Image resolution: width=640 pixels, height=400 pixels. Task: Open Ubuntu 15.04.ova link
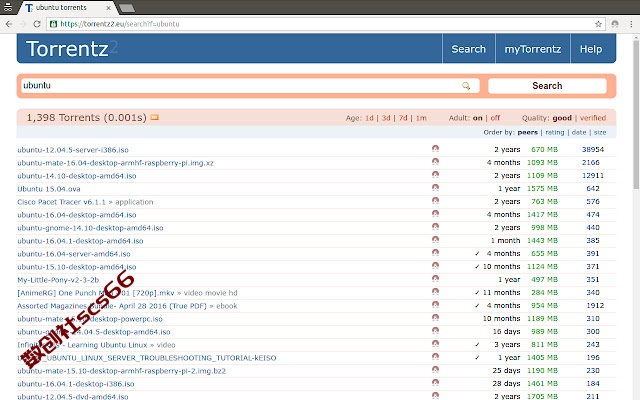coord(49,189)
